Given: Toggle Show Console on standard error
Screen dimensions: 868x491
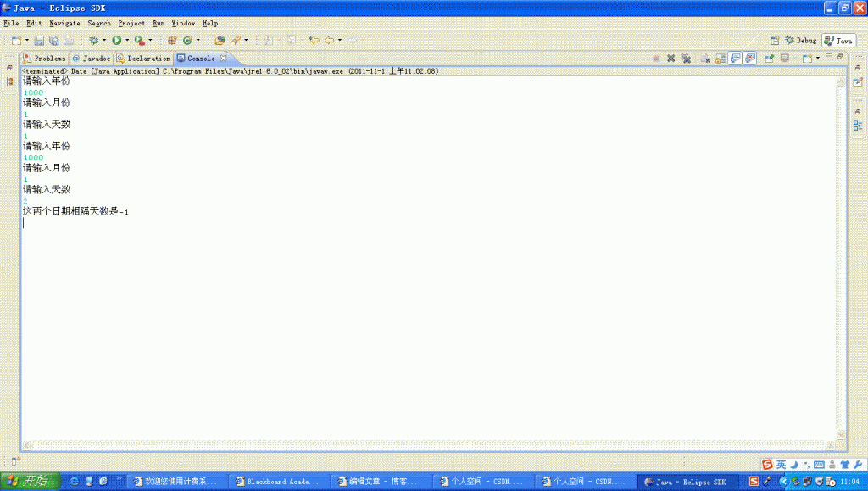Looking at the screenshot, I should [x=750, y=59].
